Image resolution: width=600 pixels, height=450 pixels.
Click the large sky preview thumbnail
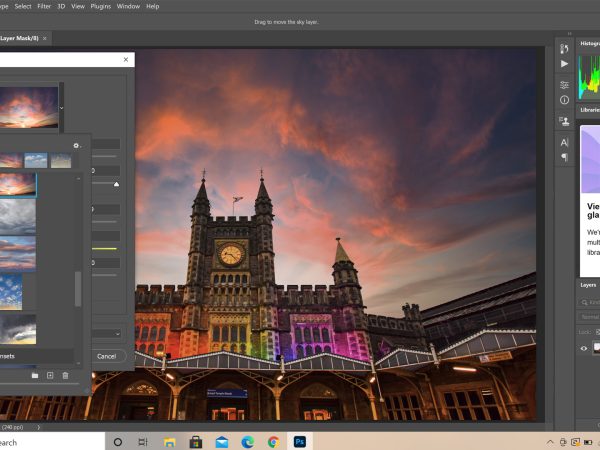[x=29, y=107]
